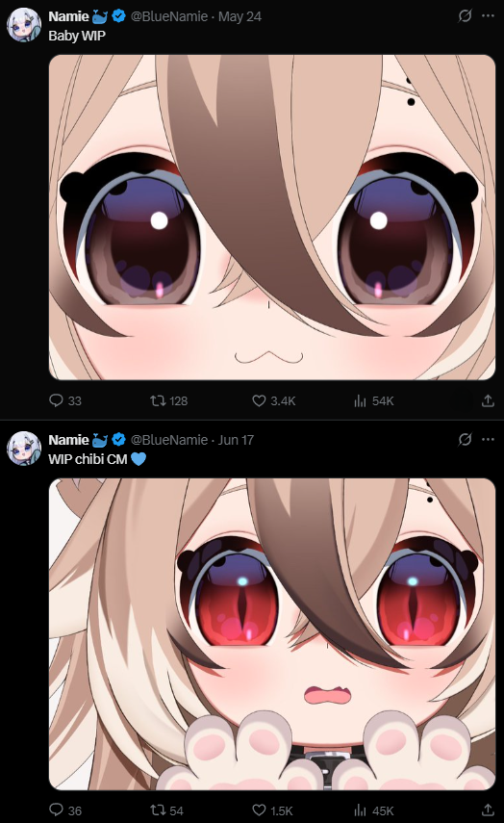Screen dimensions: 504x823
Task: Open Namie's avatar on second tweet
Action: point(24,448)
